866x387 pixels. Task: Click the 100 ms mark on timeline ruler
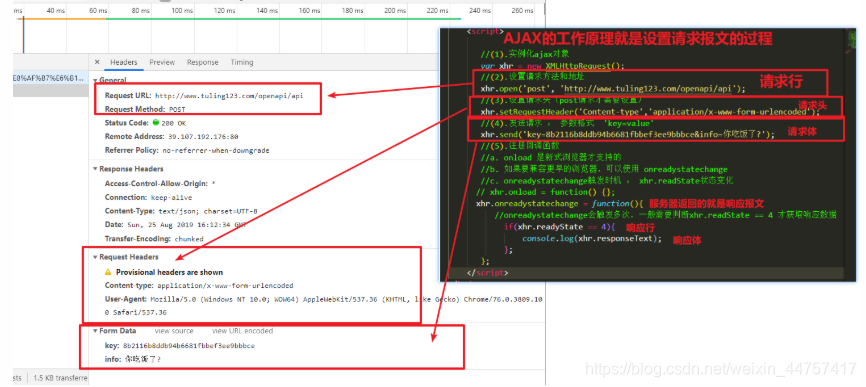click(182, 10)
